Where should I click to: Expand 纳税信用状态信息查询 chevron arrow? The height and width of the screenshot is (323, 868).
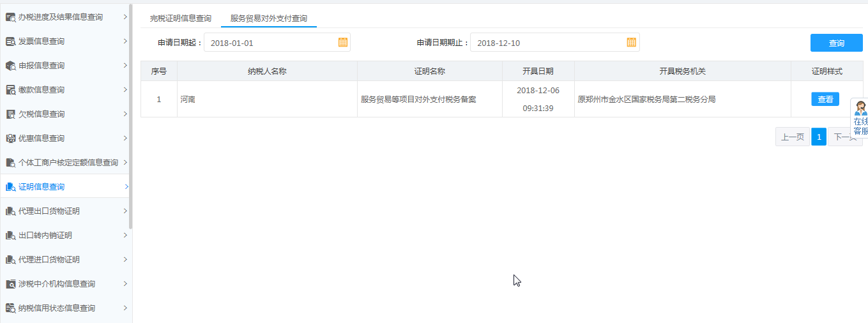point(125,308)
